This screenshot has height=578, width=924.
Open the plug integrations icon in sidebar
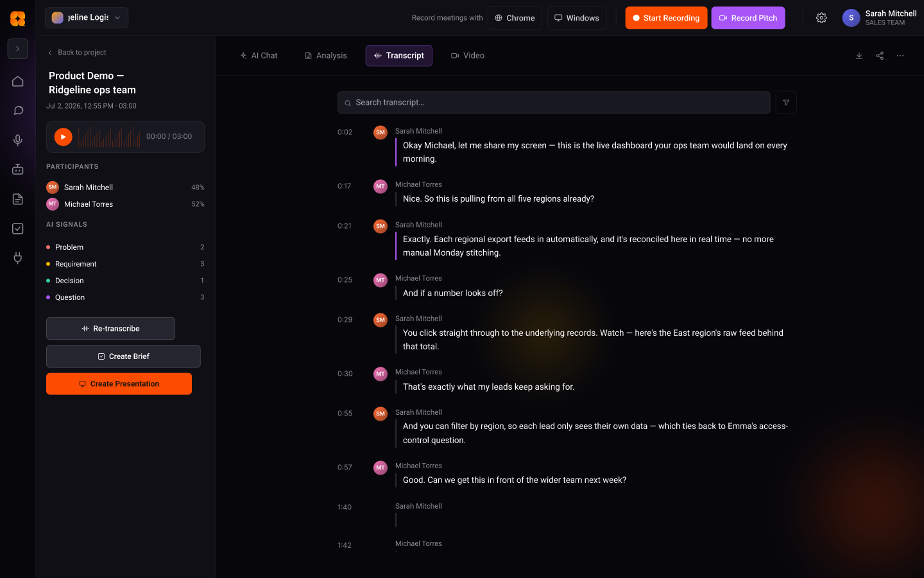[x=18, y=258]
